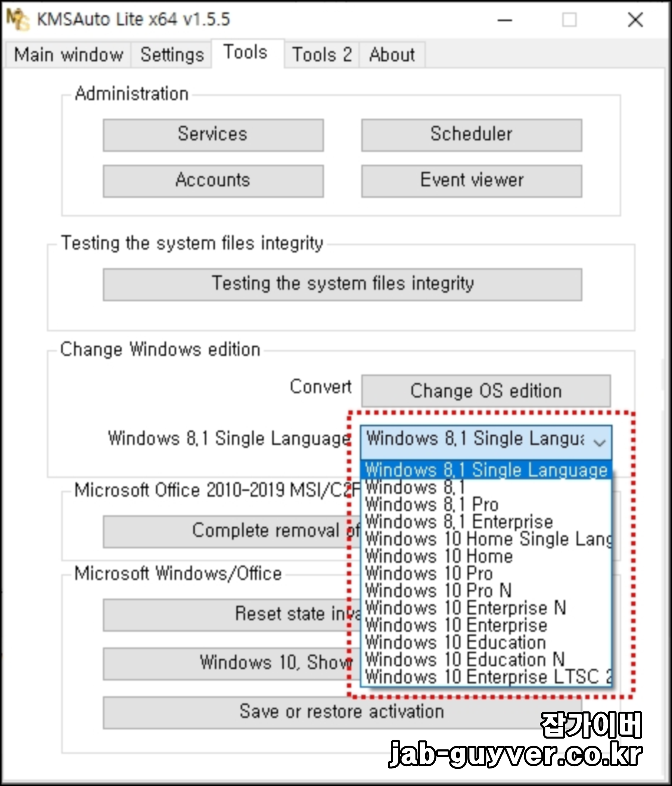Click the KMSAuto Lite app icon in title bar
672x786 pixels.
tap(18, 19)
